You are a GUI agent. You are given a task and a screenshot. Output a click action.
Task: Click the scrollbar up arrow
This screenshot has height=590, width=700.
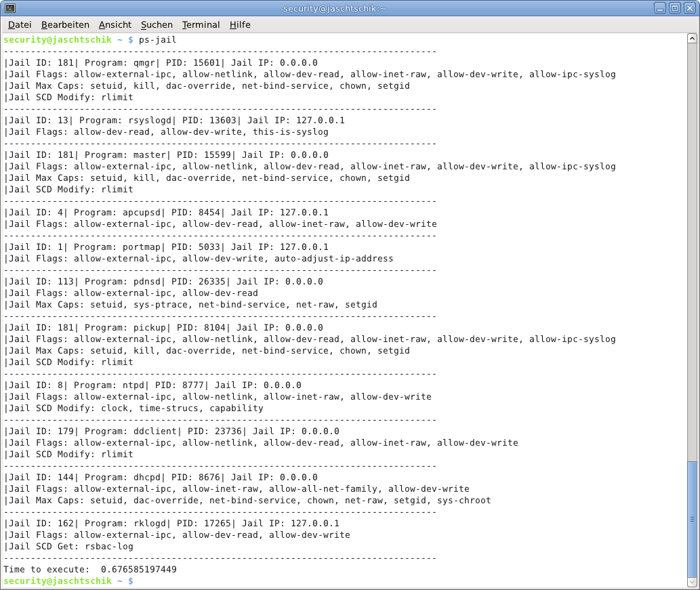[692, 39]
